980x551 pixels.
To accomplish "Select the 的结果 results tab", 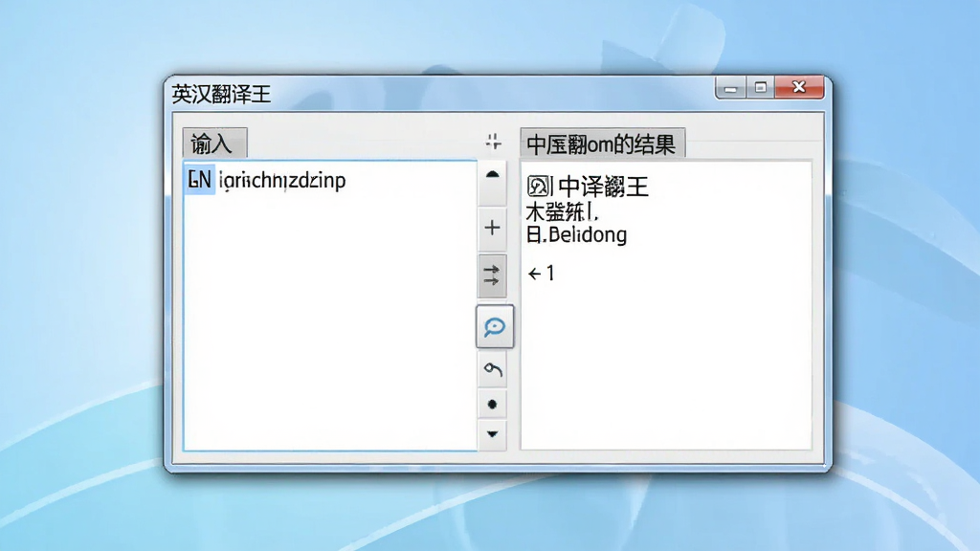I will (603, 143).
